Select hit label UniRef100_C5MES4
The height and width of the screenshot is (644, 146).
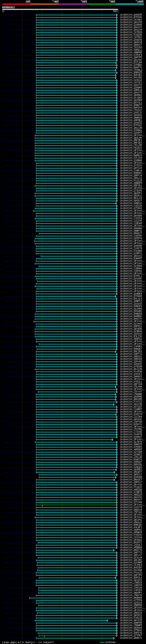tap(131, 583)
